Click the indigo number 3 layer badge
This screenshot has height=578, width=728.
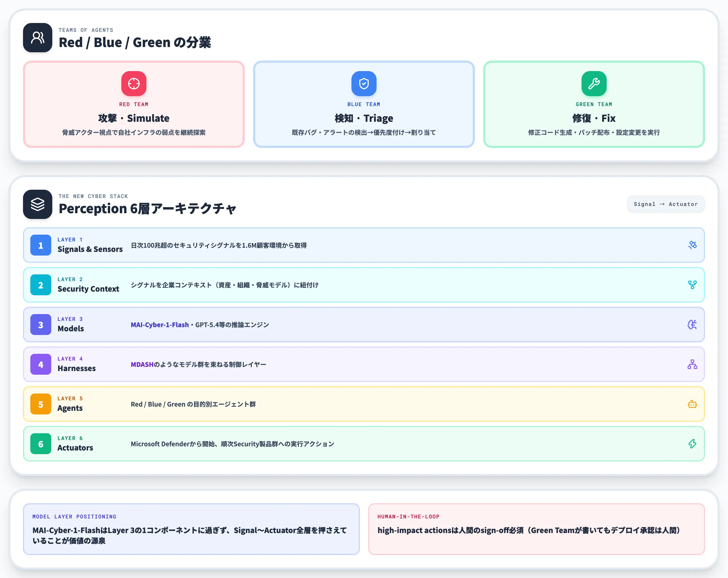[x=41, y=325]
